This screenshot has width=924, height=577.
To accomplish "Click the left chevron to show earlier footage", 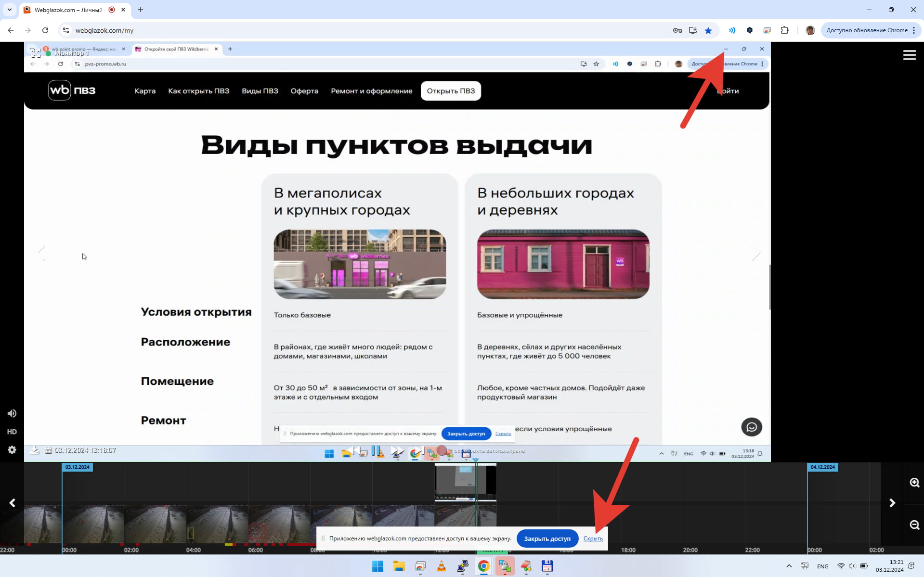I will [x=12, y=502].
